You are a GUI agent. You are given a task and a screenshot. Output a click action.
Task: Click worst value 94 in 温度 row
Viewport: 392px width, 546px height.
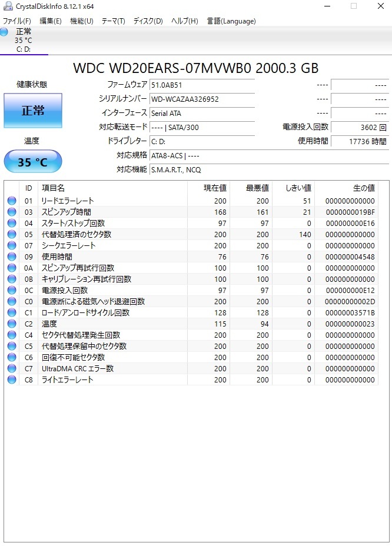tap(265, 324)
